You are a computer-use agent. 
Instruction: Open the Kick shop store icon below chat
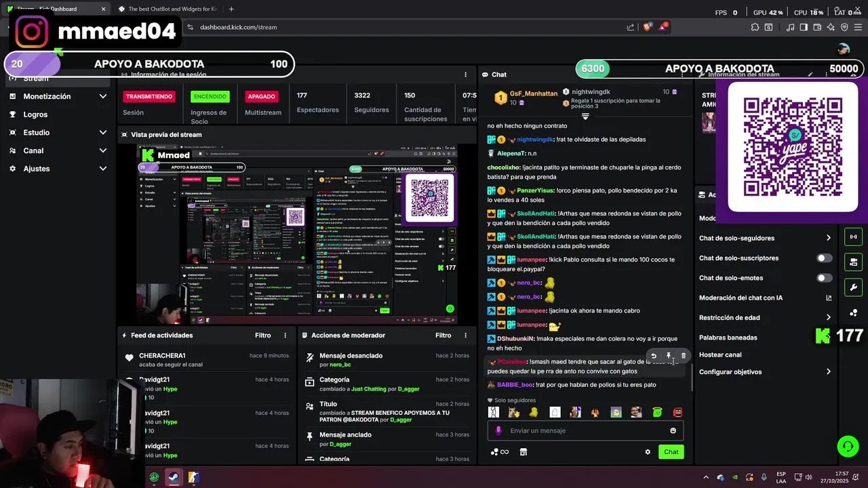(x=523, y=452)
